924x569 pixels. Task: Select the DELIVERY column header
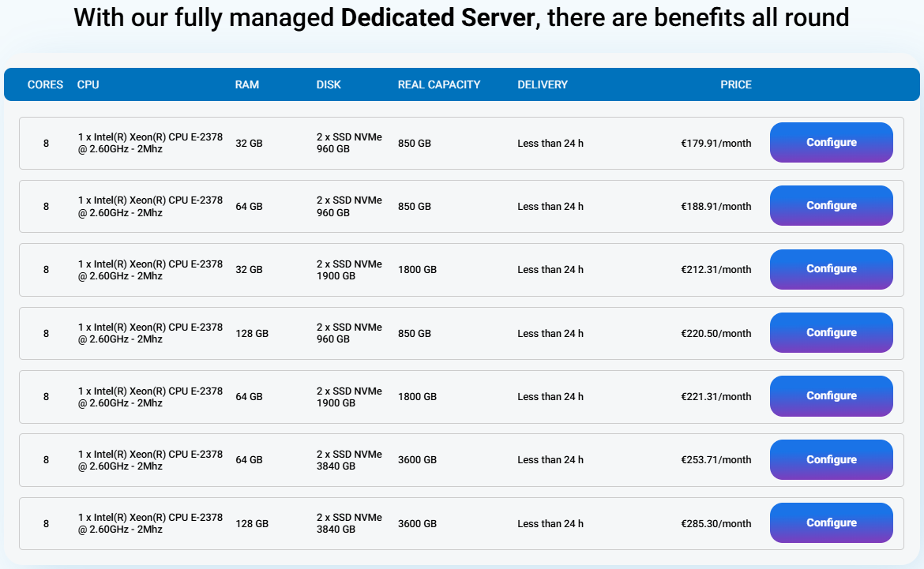coord(543,84)
